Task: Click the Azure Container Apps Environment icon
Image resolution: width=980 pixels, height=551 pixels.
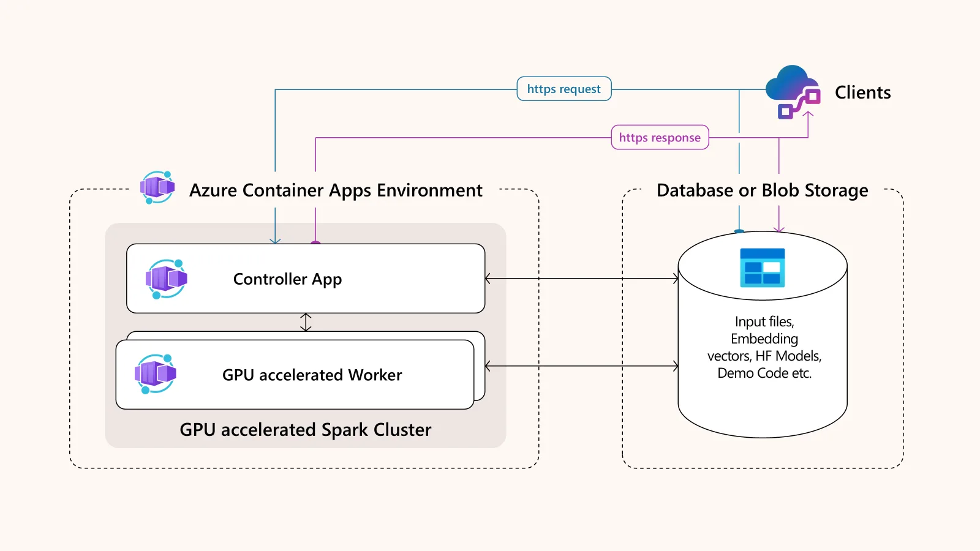Action: tap(157, 187)
